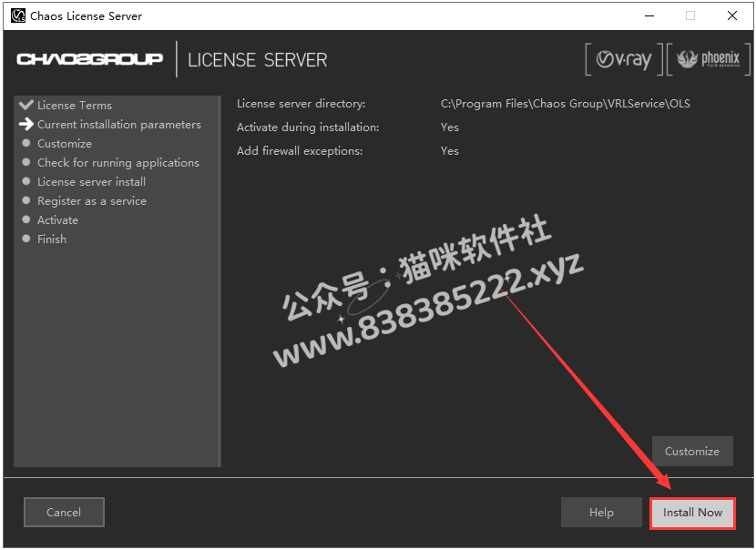Click the License Terms checkmark icon

click(26, 105)
